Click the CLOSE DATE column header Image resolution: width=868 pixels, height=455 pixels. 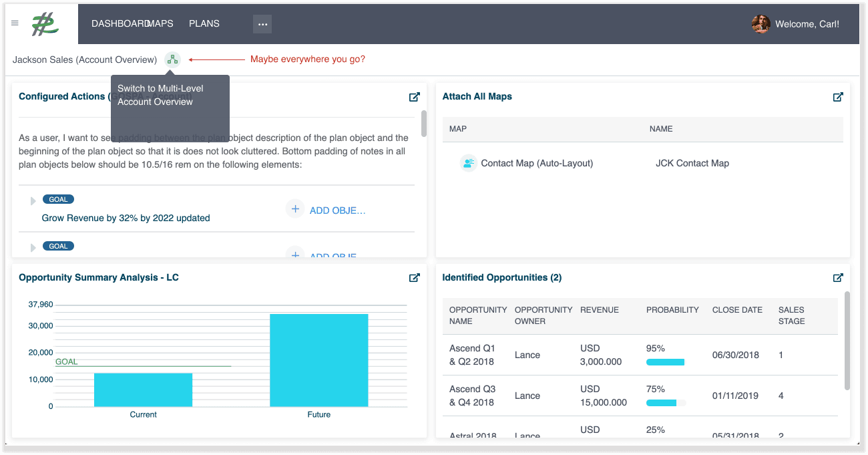tap(737, 310)
